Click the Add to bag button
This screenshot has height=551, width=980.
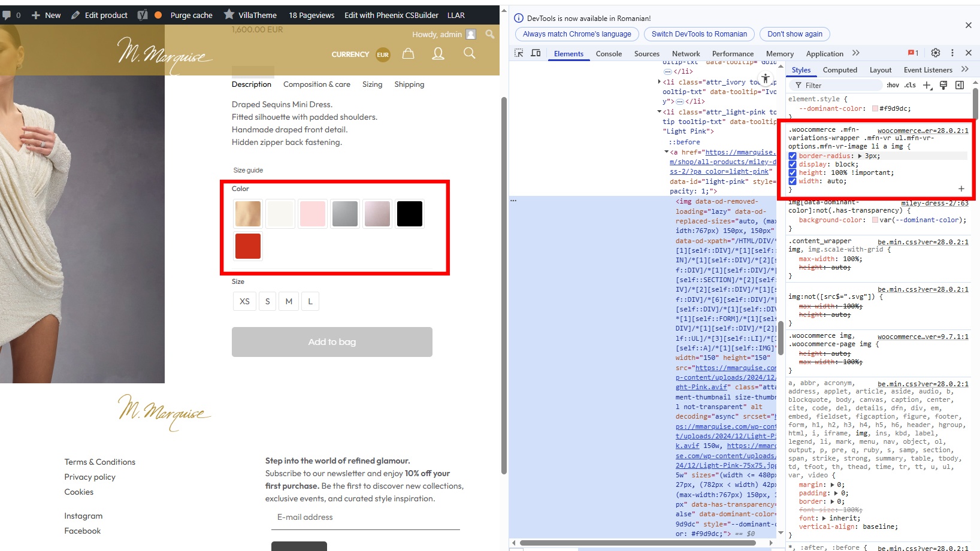click(x=332, y=342)
